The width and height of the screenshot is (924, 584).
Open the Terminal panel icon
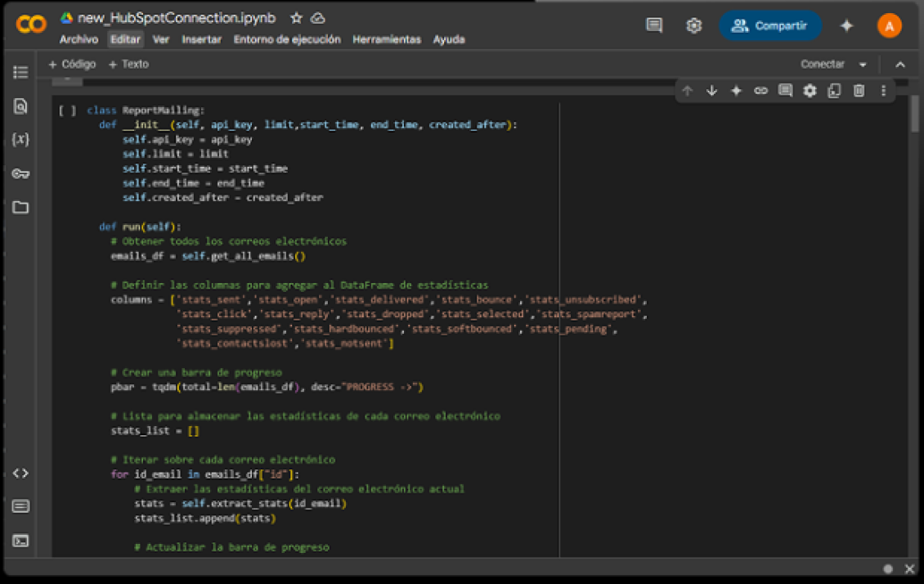(20, 541)
